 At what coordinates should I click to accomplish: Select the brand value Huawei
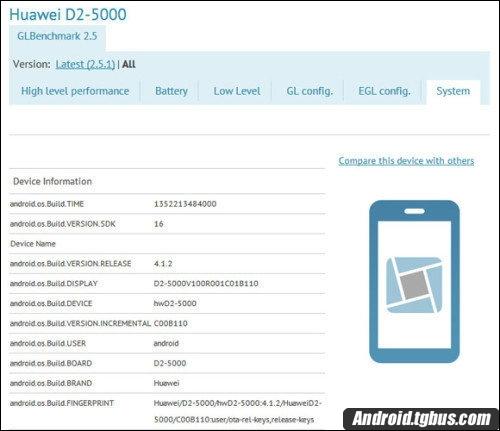[x=166, y=383]
